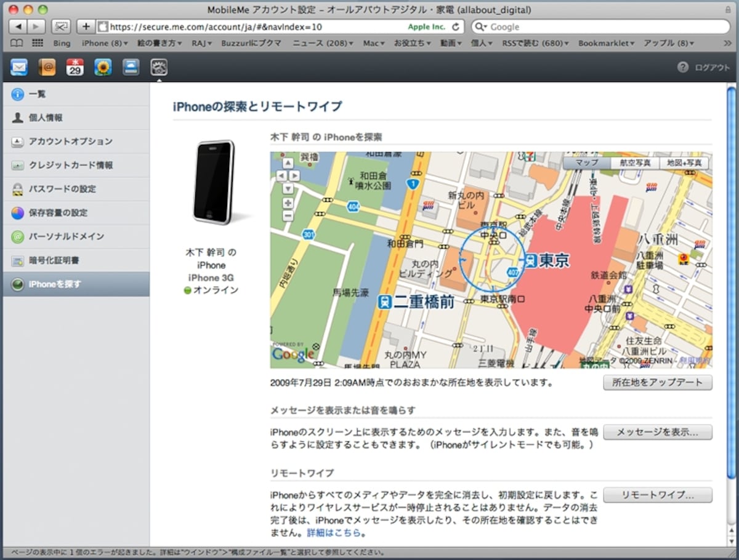The width and height of the screenshot is (739, 560).
Task: Select アカウントオプション in the sidebar
Action: pos(76,142)
